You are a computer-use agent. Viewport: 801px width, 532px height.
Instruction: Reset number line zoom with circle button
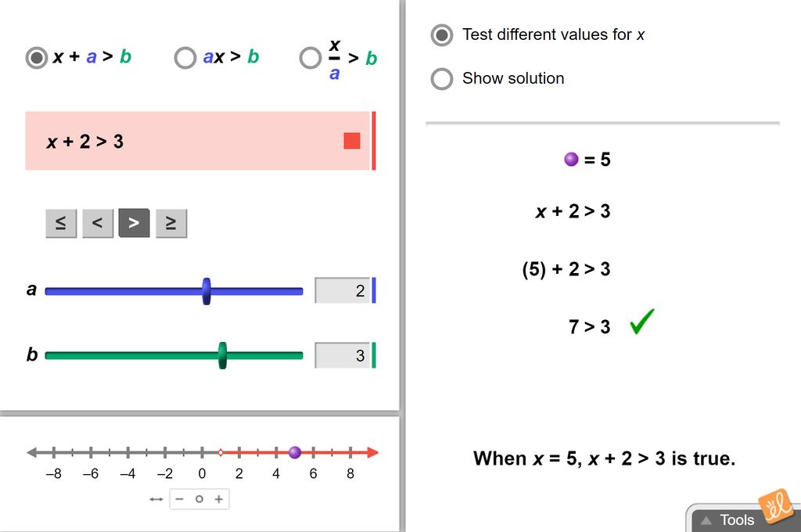click(x=199, y=499)
